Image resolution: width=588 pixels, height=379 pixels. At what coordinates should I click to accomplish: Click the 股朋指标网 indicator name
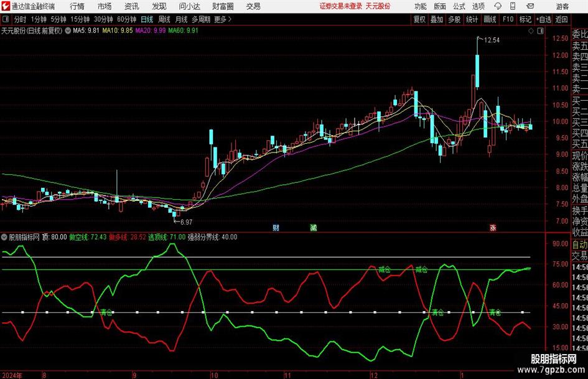coord(24,237)
